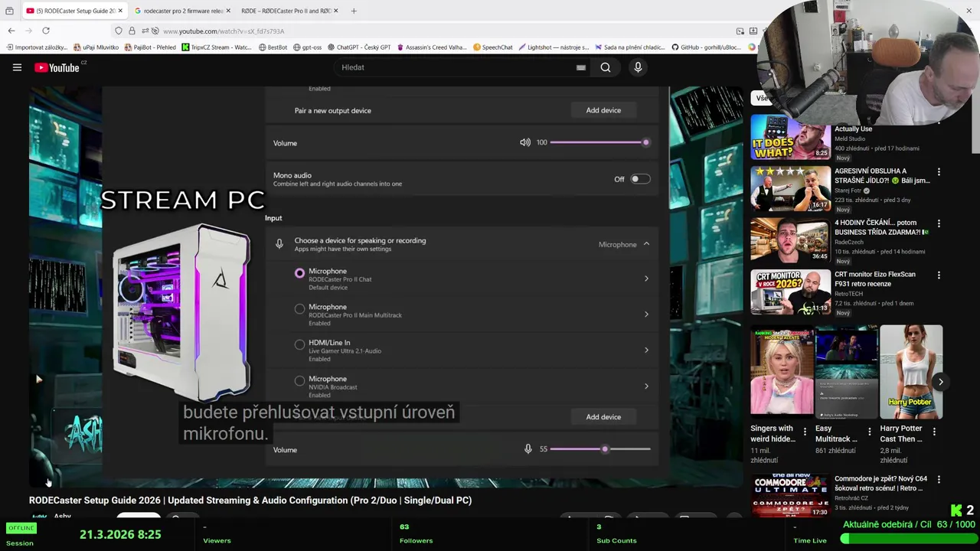
Task: Open options for Easy Multitrack short
Action: [869, 432]
